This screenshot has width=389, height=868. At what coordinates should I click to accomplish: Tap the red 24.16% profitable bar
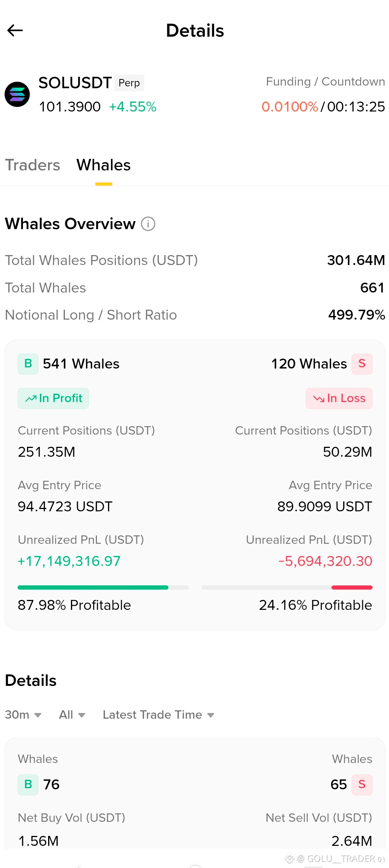pyautogui.click(x=352, y=587)
